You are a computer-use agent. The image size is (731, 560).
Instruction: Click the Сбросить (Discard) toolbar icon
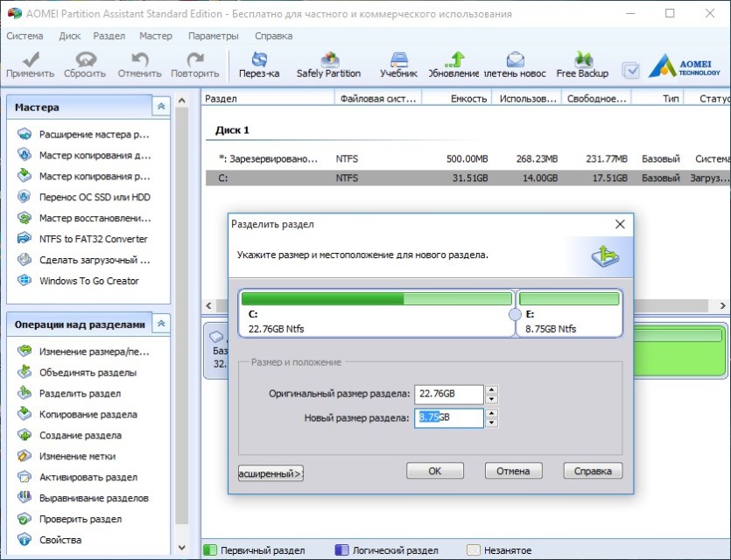point(85,65)
